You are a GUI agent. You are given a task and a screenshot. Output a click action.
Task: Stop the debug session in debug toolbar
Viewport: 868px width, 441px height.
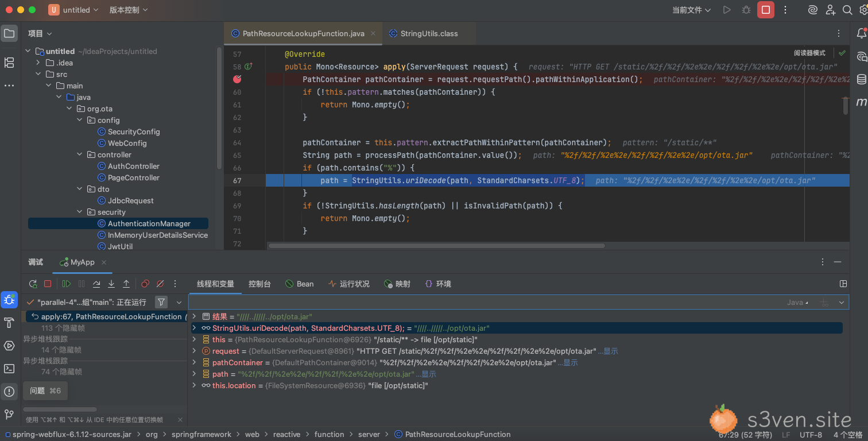48,284
